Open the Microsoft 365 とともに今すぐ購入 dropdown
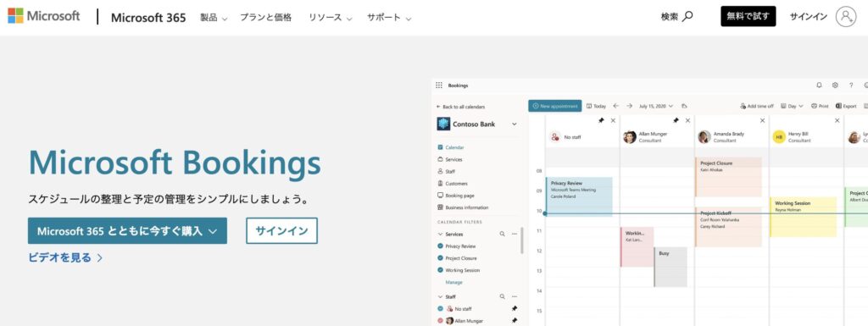868x326 pixels. [127, 231]
